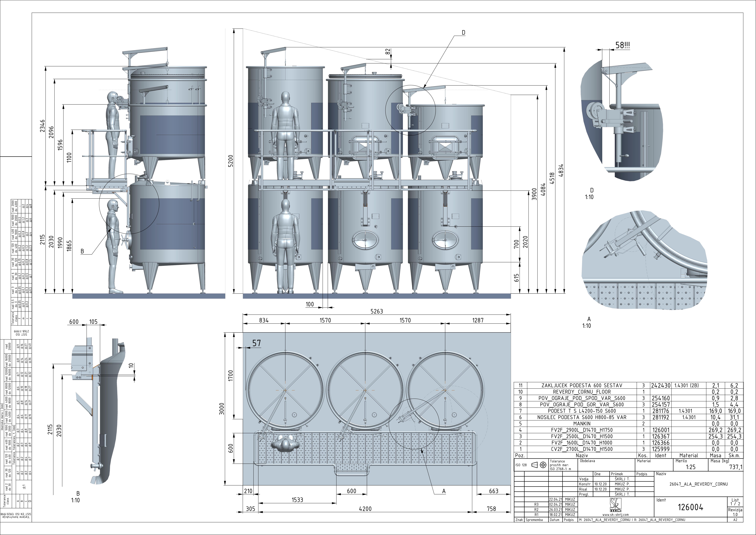Click the 1287 dimension value
Viewport: 756px width, 535px height.
click(478, 320)
